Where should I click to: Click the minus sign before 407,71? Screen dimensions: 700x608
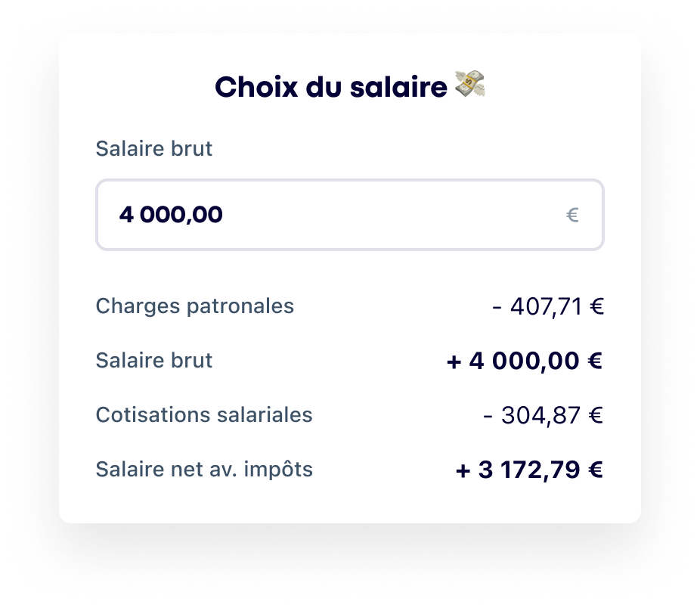coord(496,307)
